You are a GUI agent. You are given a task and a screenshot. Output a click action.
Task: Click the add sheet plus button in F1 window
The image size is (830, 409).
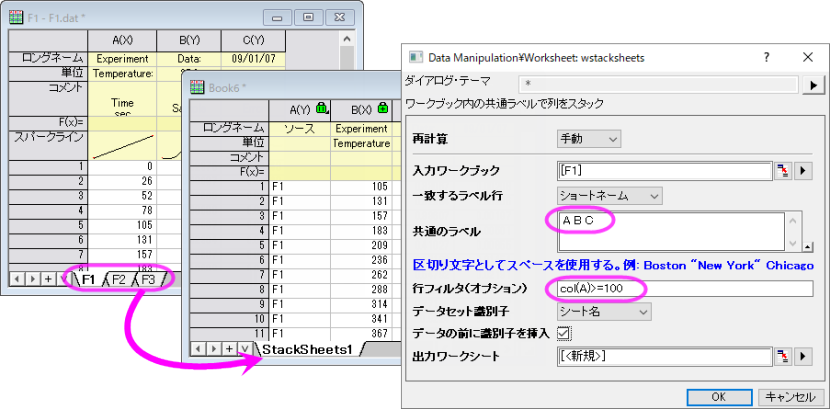48,279
